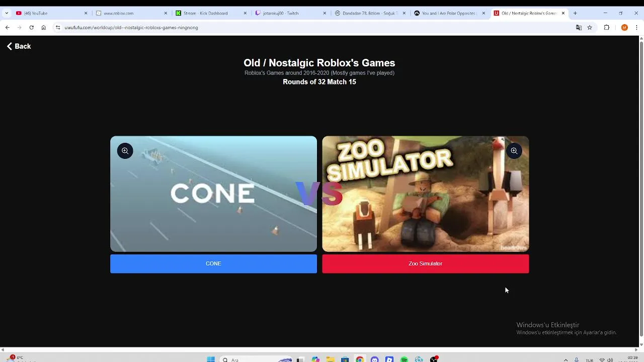Close the Dandadan tab

coord(404,13)
